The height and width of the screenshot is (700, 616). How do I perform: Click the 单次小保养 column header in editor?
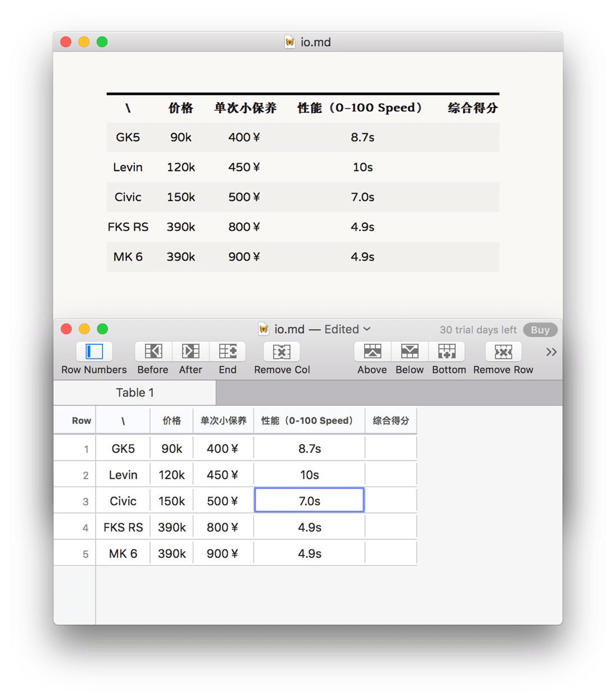coord(223,420)
